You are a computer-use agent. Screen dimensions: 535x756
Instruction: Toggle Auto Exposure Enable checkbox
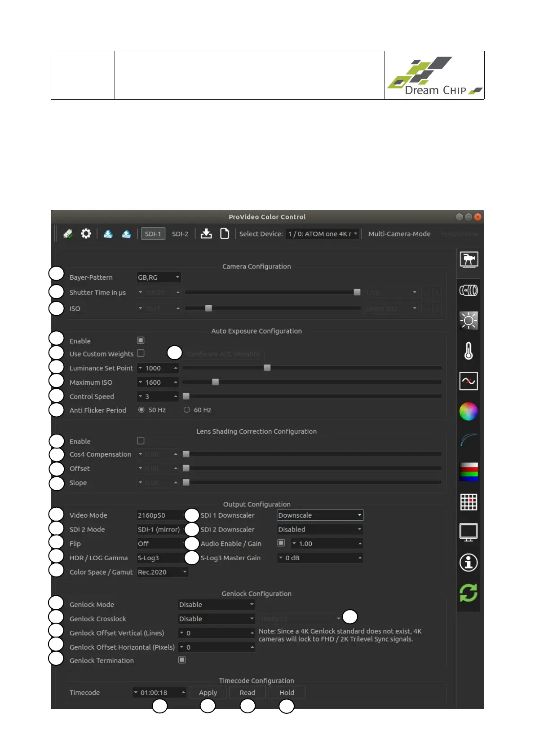(141, 340)
